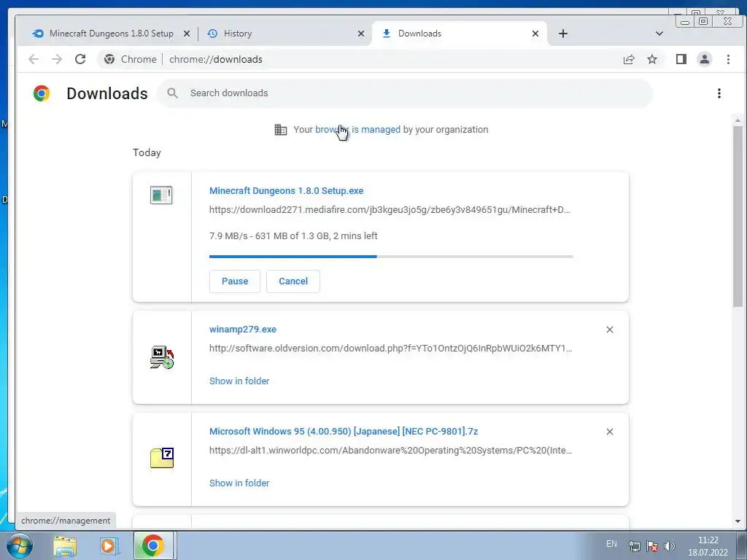The image size is (747, 560).
Task: Click the Chrome logo beside Downloads title
Action: pos(42,93)
